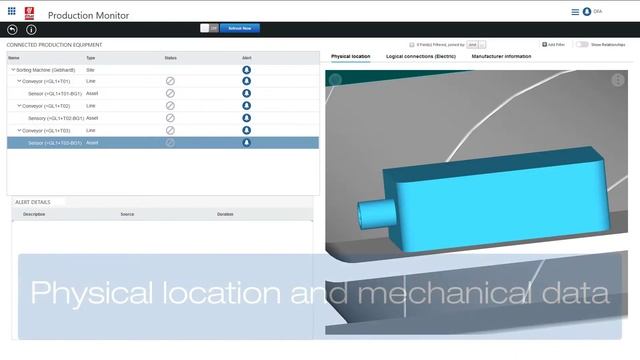
Task: Collapse the Conveyor T03 node
Action: [x=19, y=130]
